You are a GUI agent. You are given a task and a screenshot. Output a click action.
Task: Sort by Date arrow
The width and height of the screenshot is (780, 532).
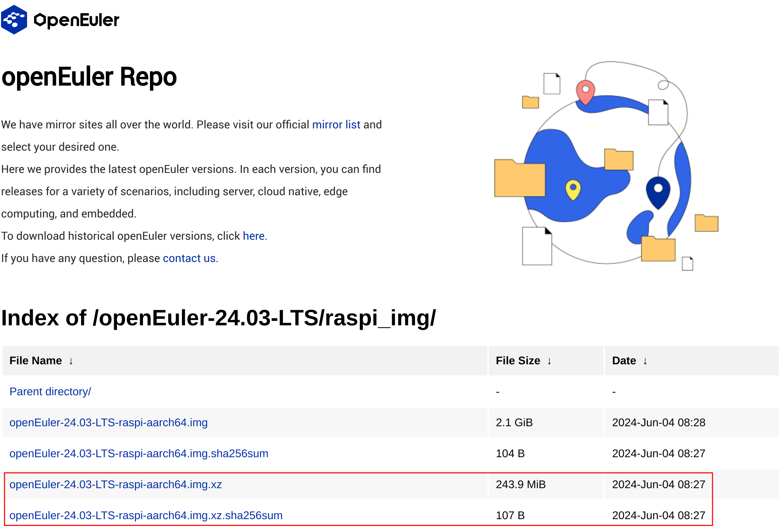645,361
